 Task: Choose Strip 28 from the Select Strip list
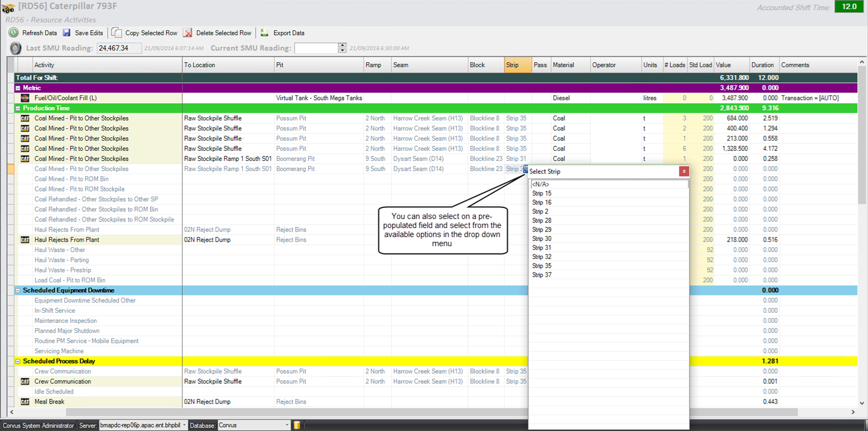tap(609, 220)
